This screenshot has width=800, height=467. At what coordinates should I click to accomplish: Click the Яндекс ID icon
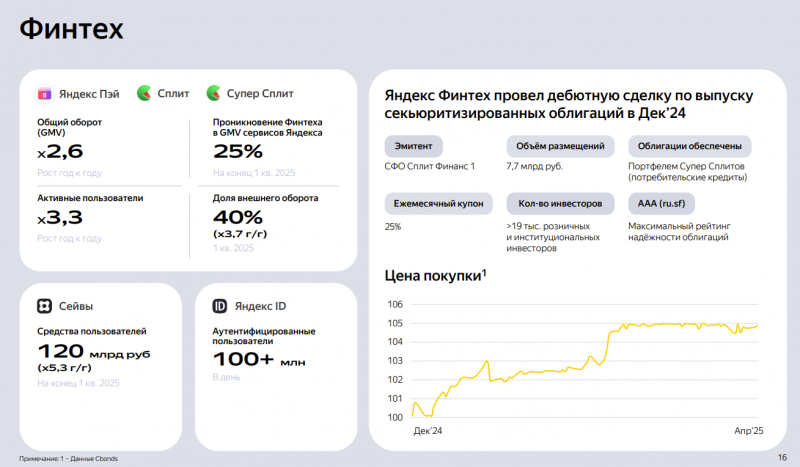(x=219, y=306)
